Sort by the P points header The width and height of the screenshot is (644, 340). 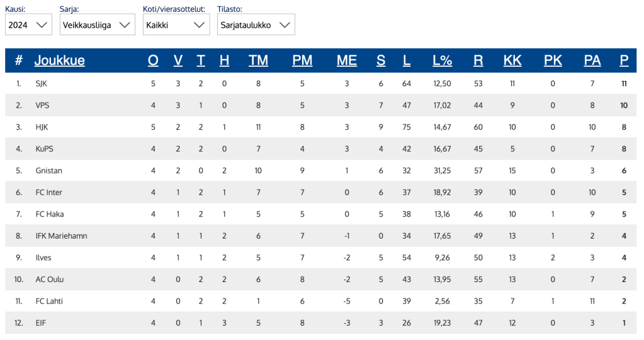tap(624, 60)
